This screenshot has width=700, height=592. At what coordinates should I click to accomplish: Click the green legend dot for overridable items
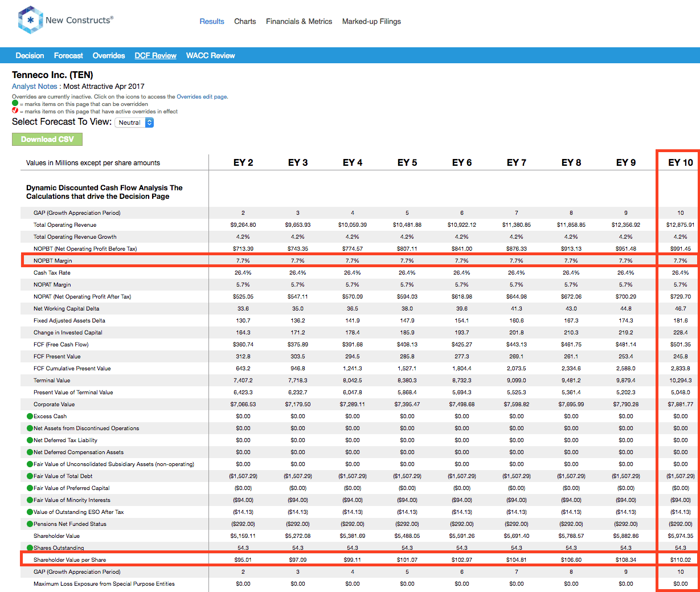(x=15, y=104)
